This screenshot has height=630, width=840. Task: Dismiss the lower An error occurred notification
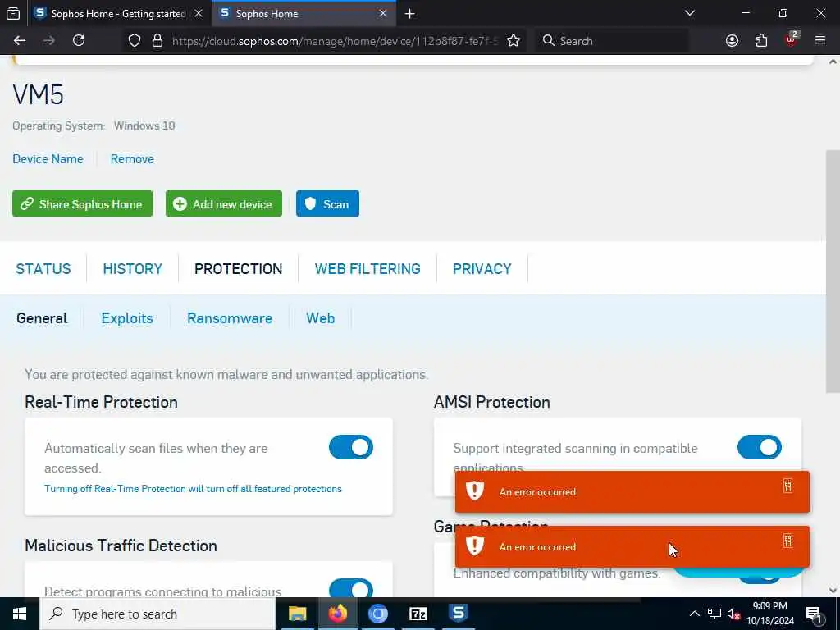[787, 541]
